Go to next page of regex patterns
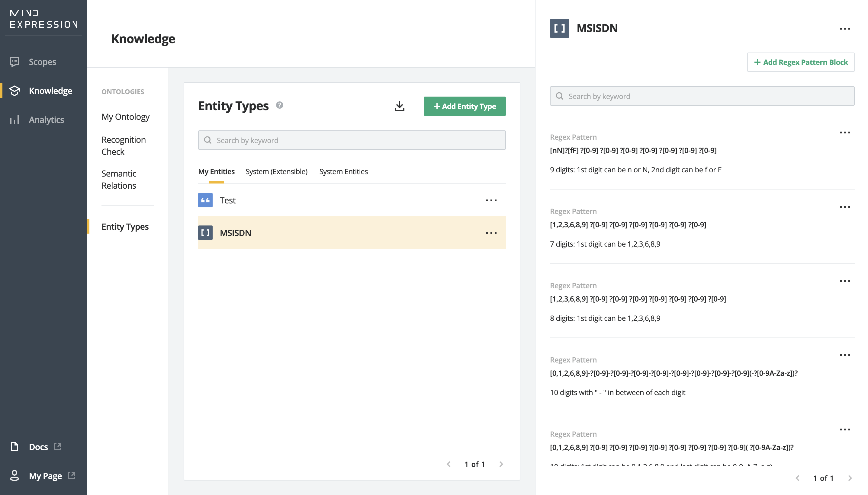 pos(850,478)
